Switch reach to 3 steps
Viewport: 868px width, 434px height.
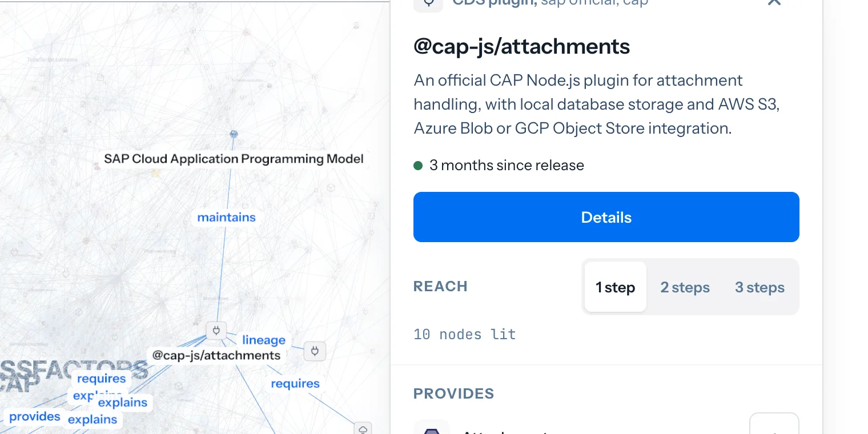(759, 287)
